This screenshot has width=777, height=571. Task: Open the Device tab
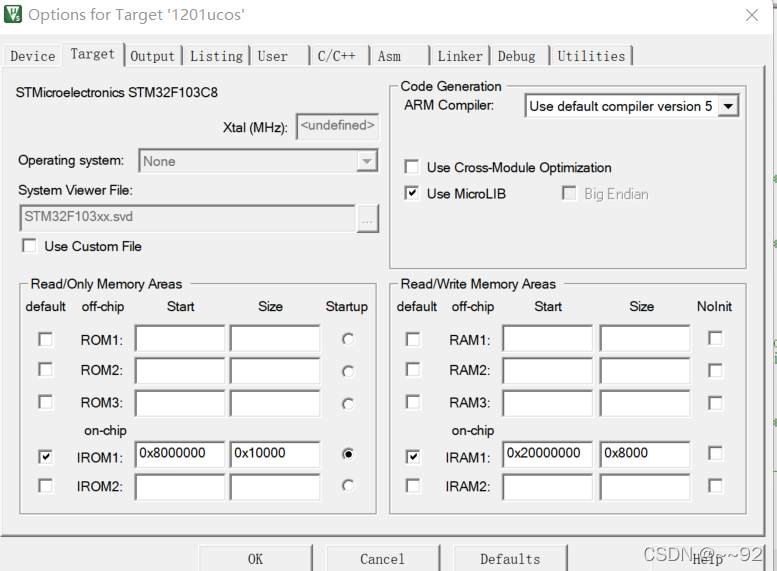pos(33,56)
